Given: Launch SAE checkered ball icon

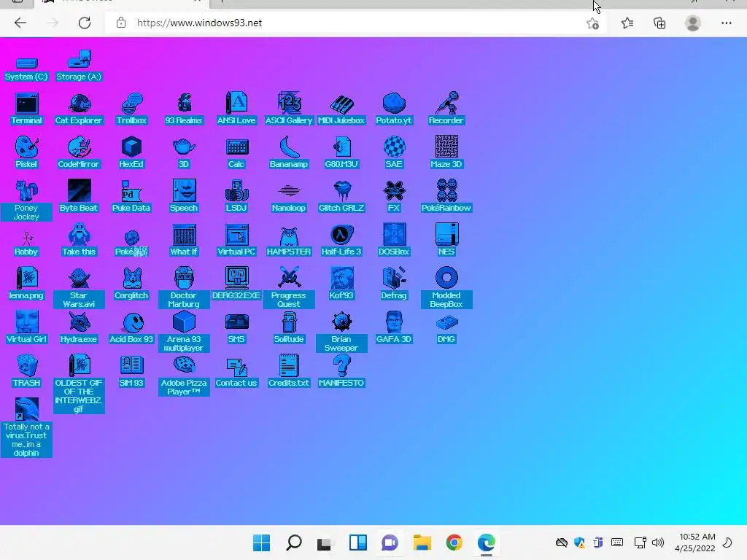Looking at the screenshot, I should coord(393,153).
